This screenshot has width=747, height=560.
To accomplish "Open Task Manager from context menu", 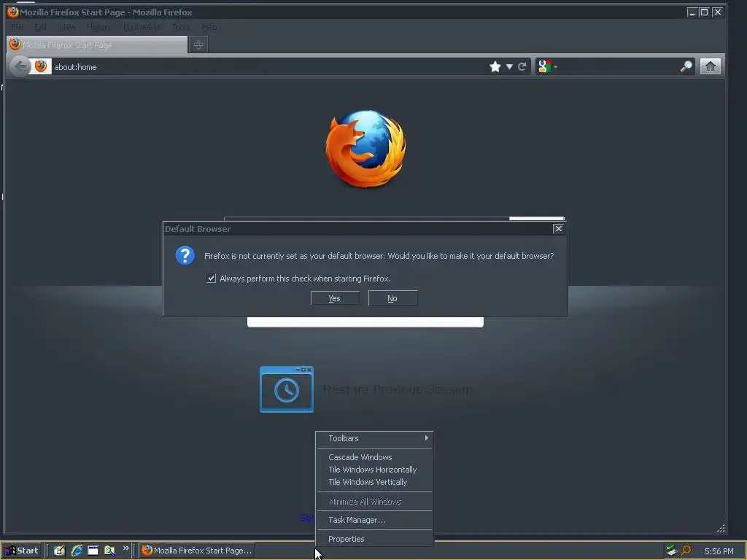I will click(374, 520).
